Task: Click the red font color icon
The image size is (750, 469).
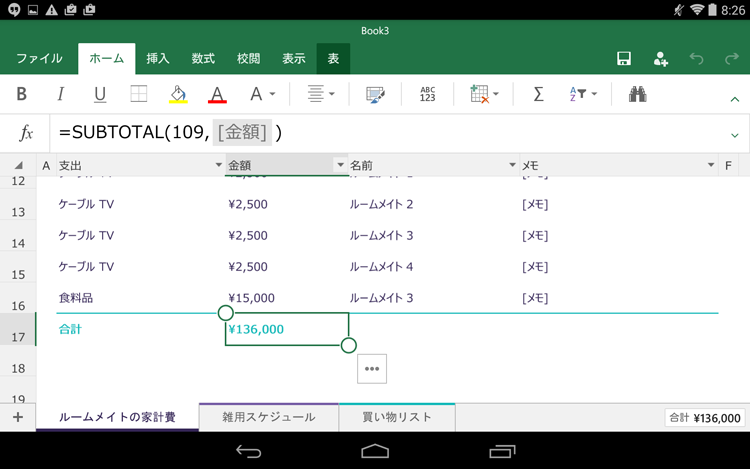Action: pos(217,94)
